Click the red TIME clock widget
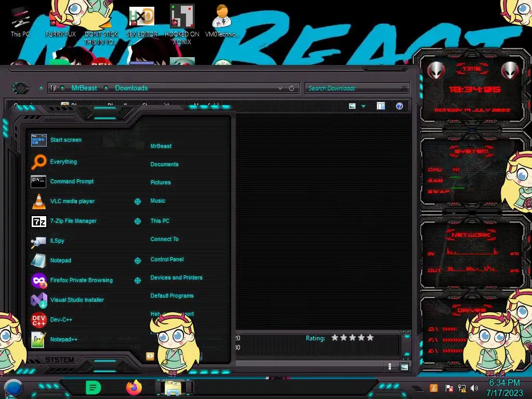Image resolution: width=532 pixels, height=399 pixels. point(472,89)
